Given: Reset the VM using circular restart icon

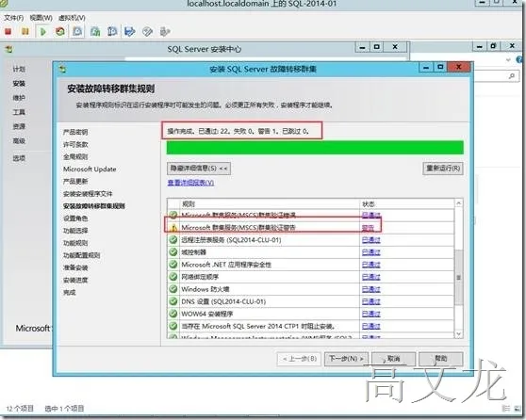Looking at the screenshot, I should [x=60, y=32].
